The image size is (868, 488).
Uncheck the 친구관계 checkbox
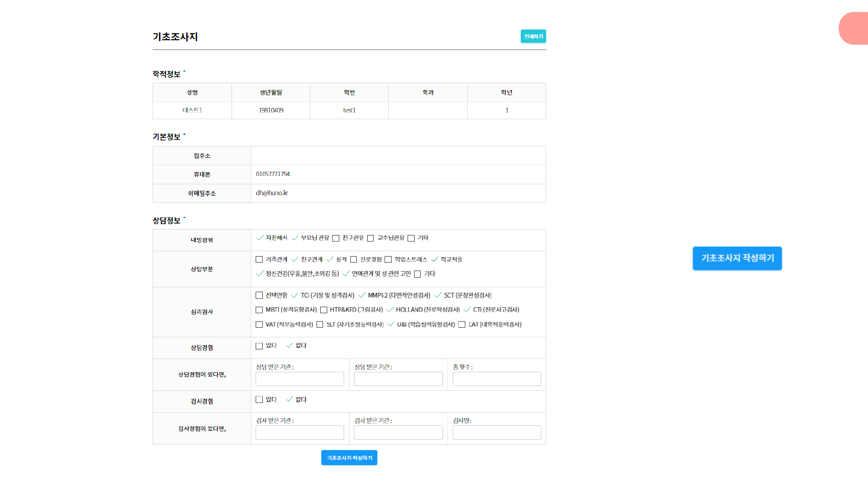click(x=295, y=259)
